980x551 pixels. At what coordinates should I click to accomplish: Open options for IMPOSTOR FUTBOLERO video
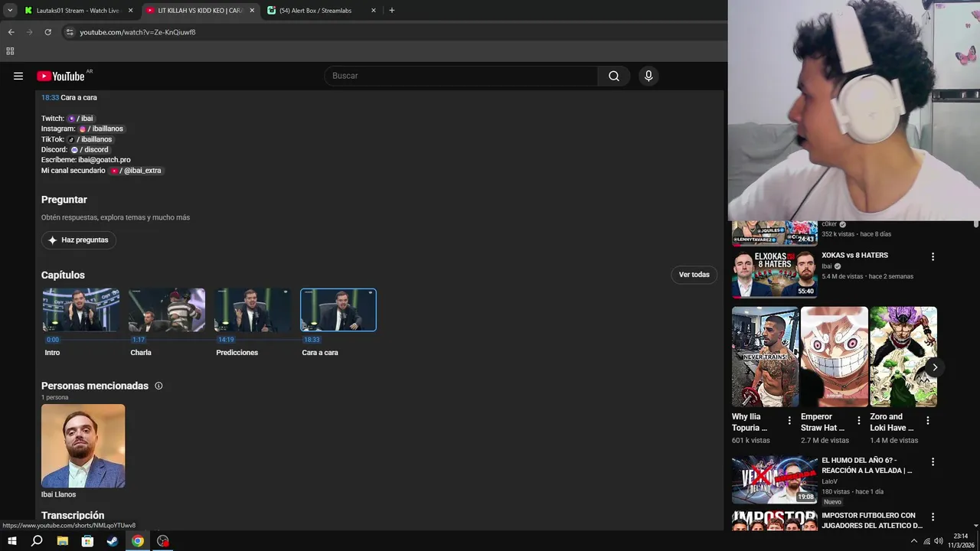click(x=933, y=517)
